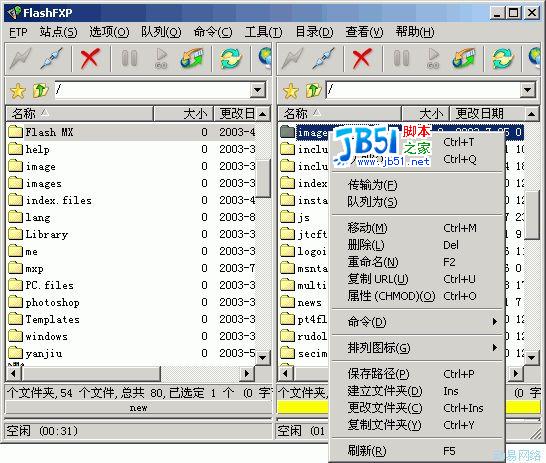Viewport: 546px width, 463px height.
Task: Abort with the right pane red X
Action: point(362,58)
